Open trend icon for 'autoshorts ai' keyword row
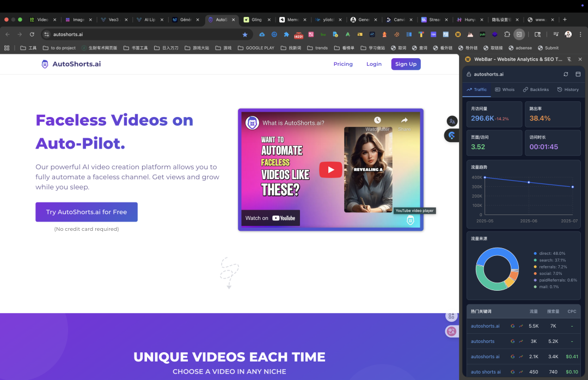The image size is (588, 380). coord(521,357)
